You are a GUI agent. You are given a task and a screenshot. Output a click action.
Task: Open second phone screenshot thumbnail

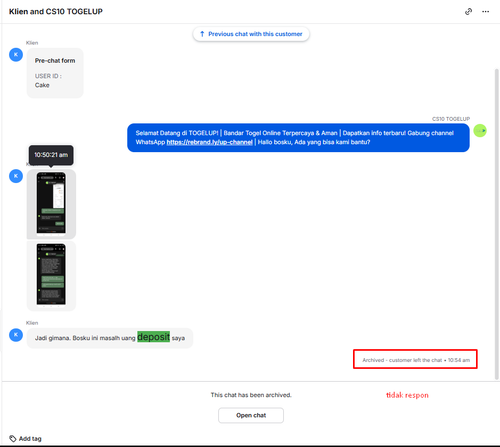(51, 276)
